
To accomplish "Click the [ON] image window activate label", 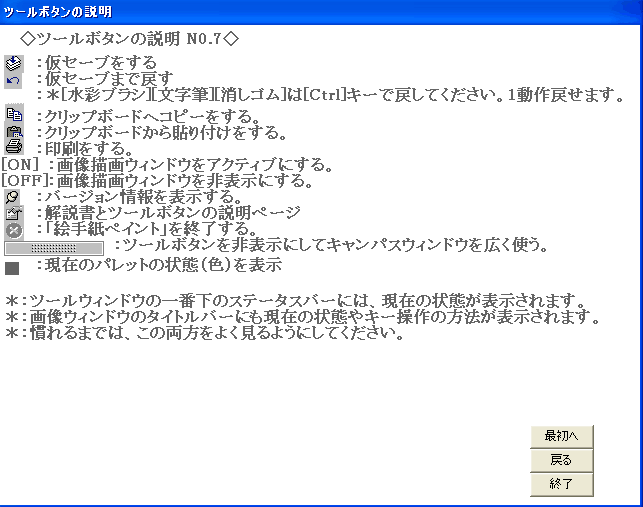I will pyautogui.click(x=22, y=164).
